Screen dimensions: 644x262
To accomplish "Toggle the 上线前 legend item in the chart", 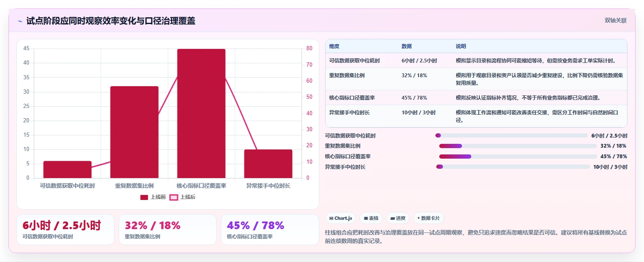I will tap(152, 197).
